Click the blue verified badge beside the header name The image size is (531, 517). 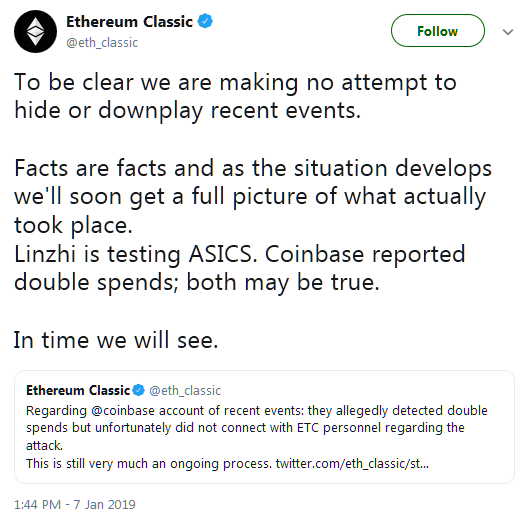click(205, 21)
